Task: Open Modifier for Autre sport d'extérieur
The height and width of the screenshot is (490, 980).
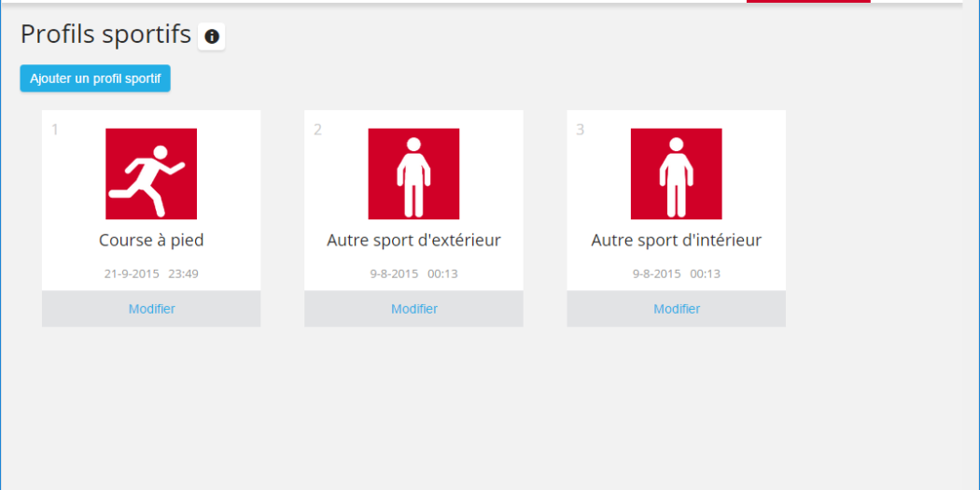Action: 413,309
